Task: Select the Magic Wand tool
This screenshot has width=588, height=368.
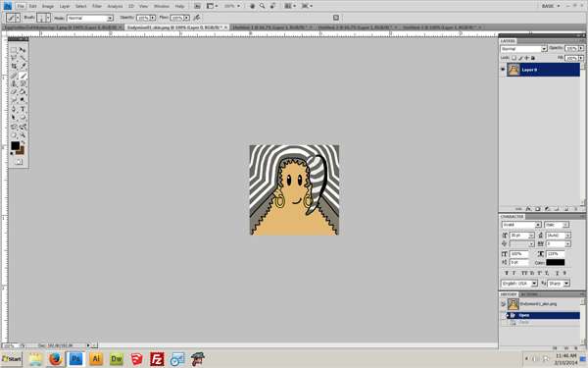Action: (x=23, y=58)
